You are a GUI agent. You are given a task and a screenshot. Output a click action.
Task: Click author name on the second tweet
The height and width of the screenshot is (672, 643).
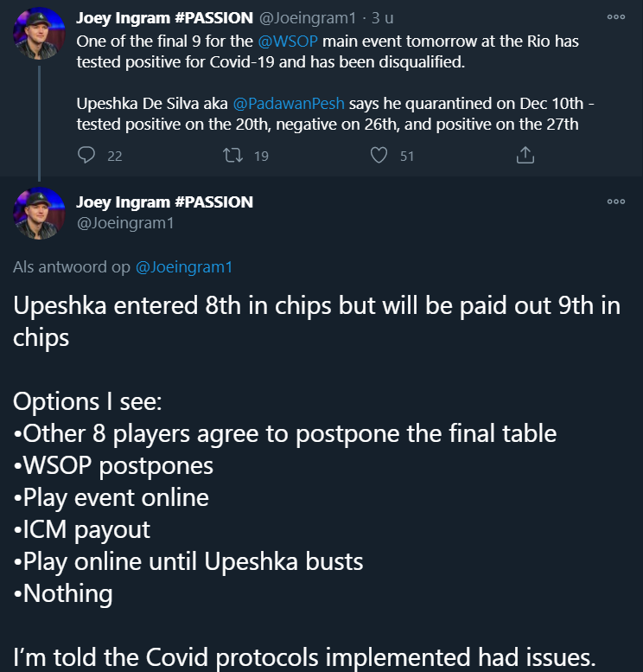[164, 202]
